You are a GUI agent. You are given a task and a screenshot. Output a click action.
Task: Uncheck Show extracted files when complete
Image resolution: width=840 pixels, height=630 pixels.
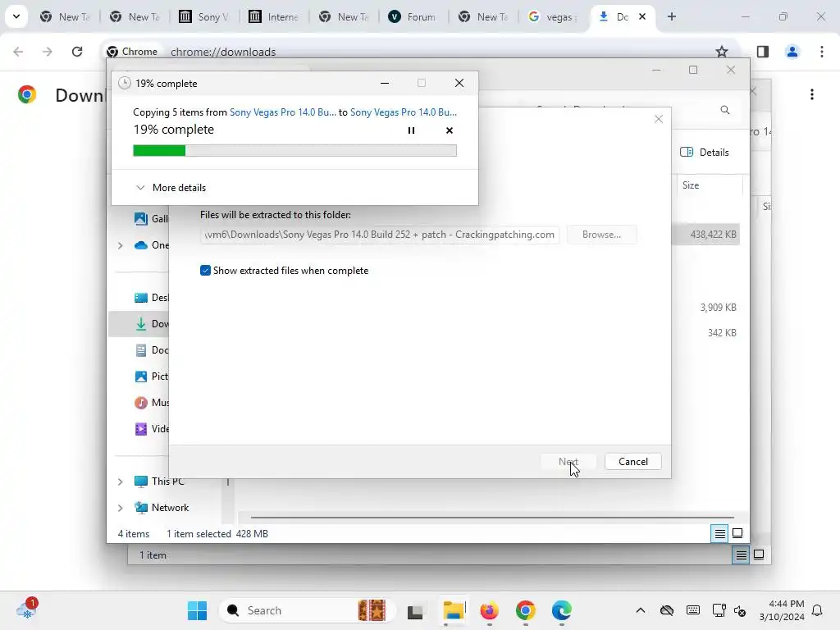(205, 271)
